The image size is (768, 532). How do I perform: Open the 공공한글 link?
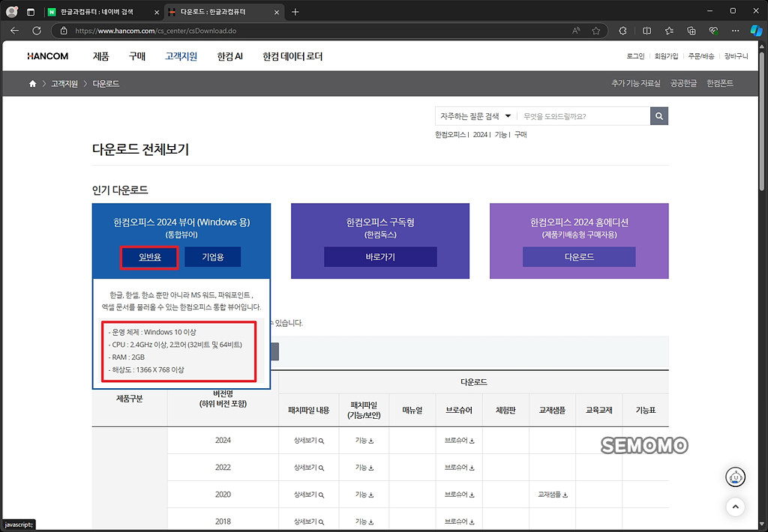683,84
